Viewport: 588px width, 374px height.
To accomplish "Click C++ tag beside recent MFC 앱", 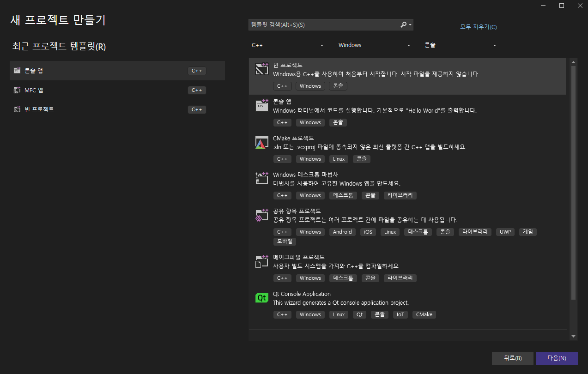I will [x=197, y=90].
